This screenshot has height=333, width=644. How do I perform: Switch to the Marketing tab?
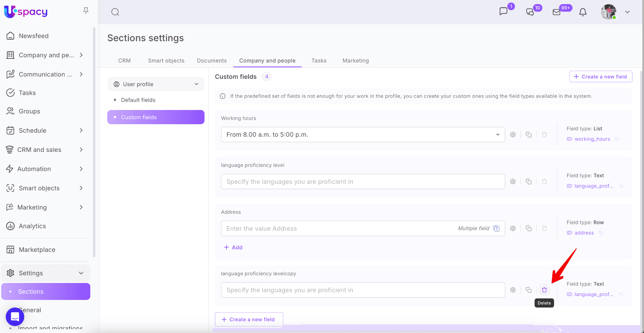(355, 61)
